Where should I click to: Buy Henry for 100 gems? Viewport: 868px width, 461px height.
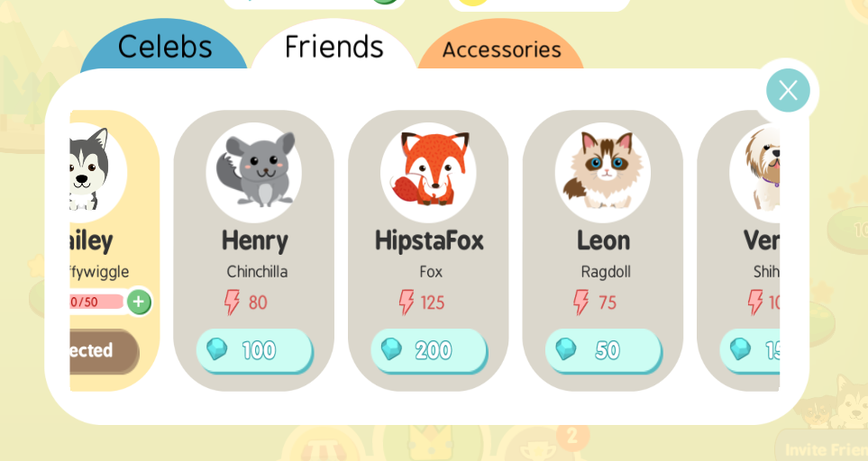(255, 350)
